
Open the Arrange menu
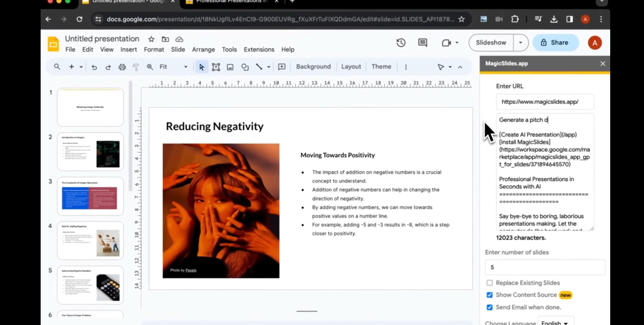(x=204, y=50)
